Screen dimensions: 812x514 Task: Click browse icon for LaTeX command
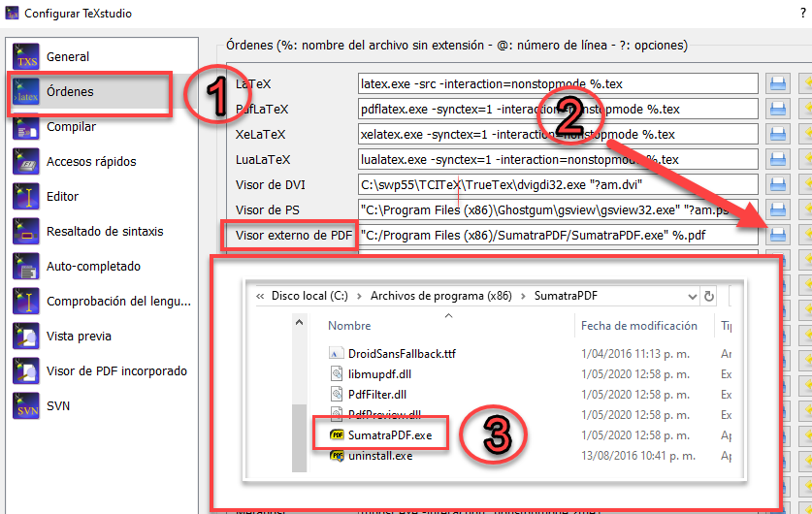tap(777, 83)
